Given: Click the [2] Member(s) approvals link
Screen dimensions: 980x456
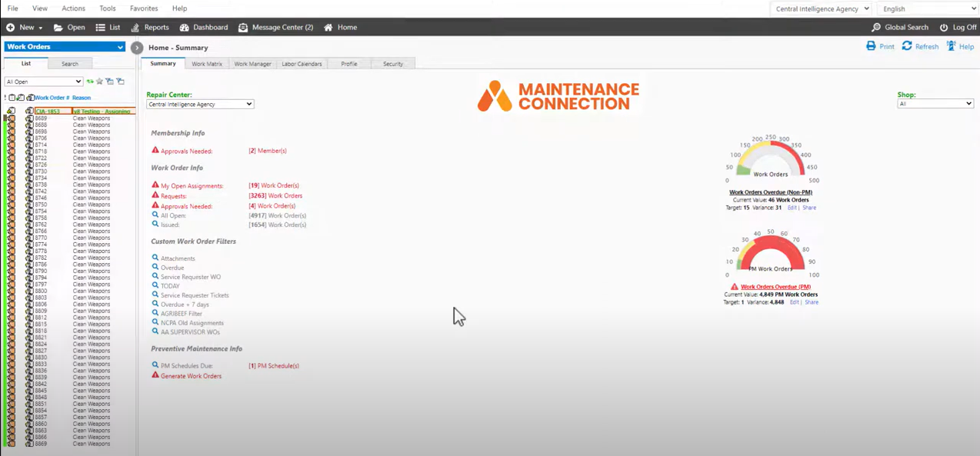Looking at the screenshot, I should pos(268,151).
